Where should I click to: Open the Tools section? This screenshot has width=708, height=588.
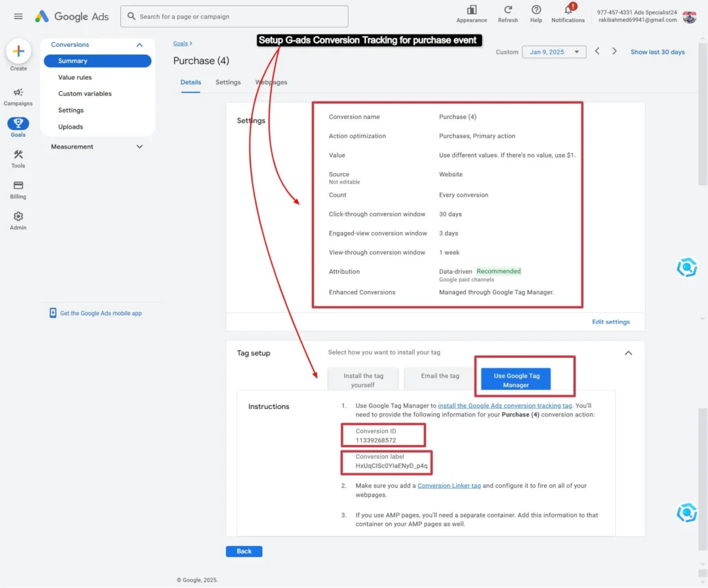click(x=18, y=159)
